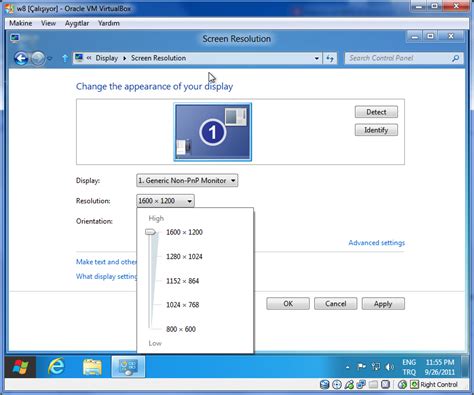
Task: Click VirtualBox hard disk activity icon
Action: click(324, 385)
